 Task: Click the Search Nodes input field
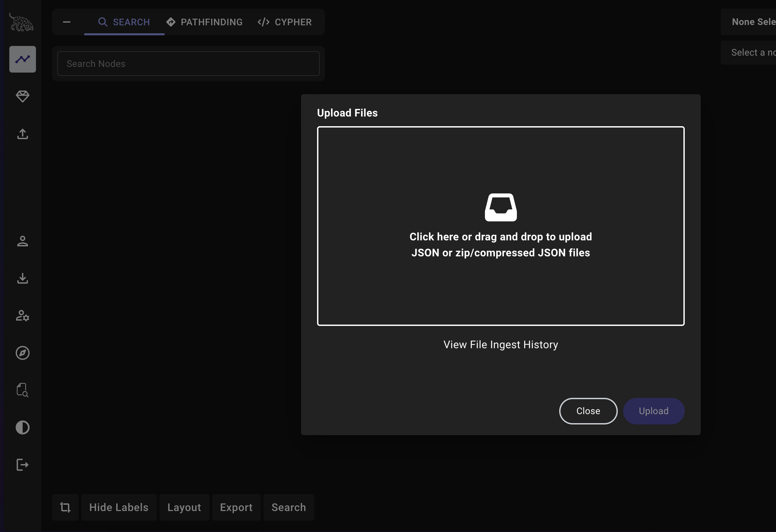click(188, 63)
